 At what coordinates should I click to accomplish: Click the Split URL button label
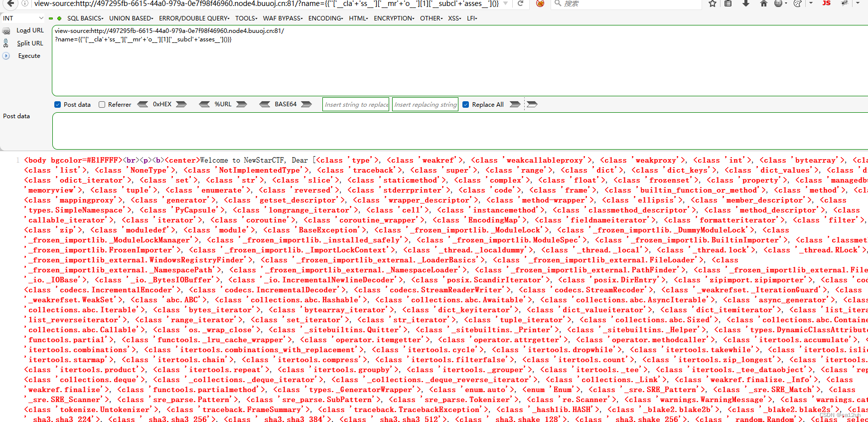(x=30, y=43)
